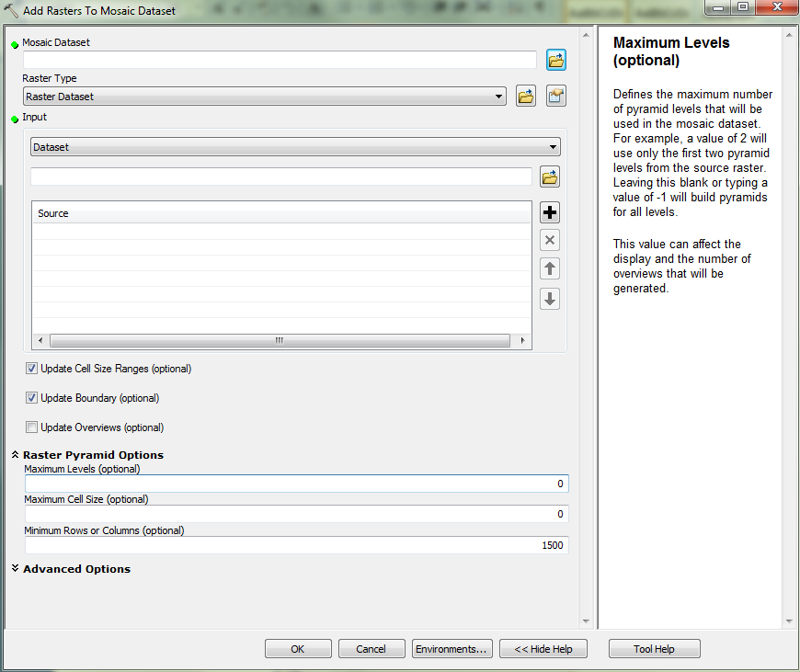The image size is (800, 672).
Task: Browse for Input dataset folder icon
Action: coord(550,177)
